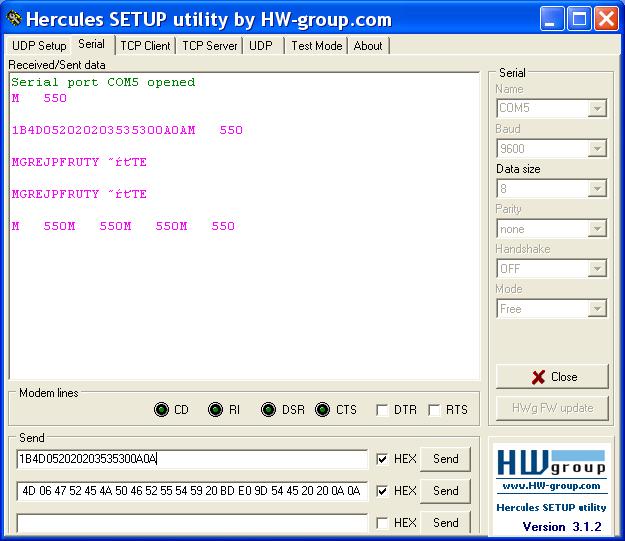Switch to the UDP Setup tab
Viewport: 625px width, 541px height.
(39, 46)
